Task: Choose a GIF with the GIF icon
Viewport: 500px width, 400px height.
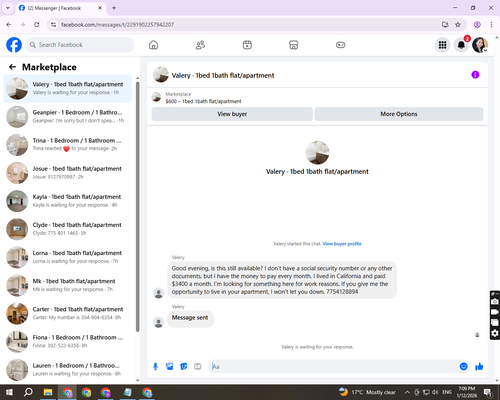Action: [x=198, y=367]
